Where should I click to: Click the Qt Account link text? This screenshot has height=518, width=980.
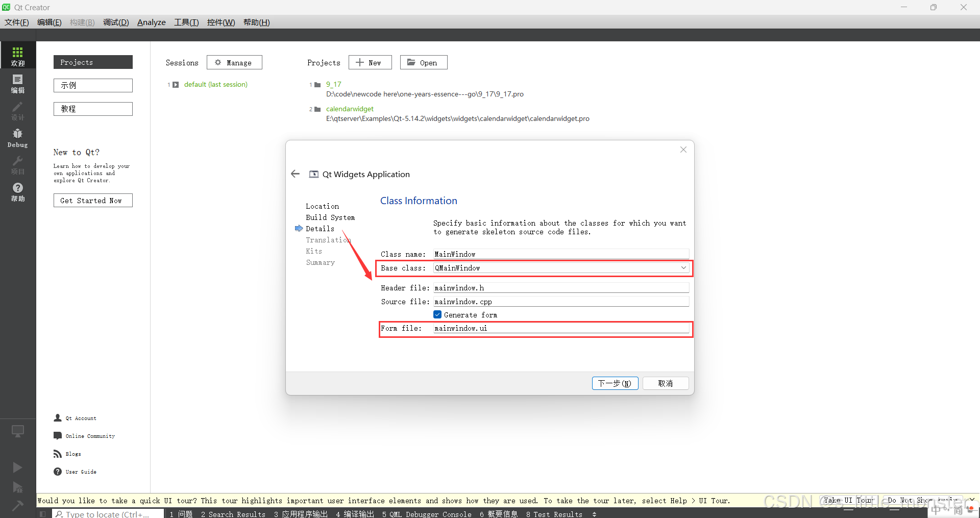point(81,418)
